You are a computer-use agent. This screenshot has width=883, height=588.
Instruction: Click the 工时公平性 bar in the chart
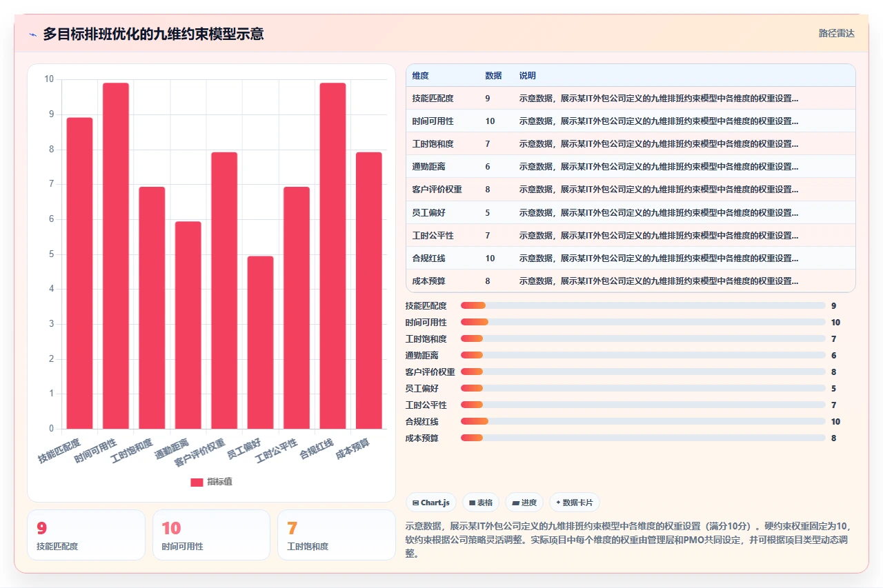pos(297,308)
